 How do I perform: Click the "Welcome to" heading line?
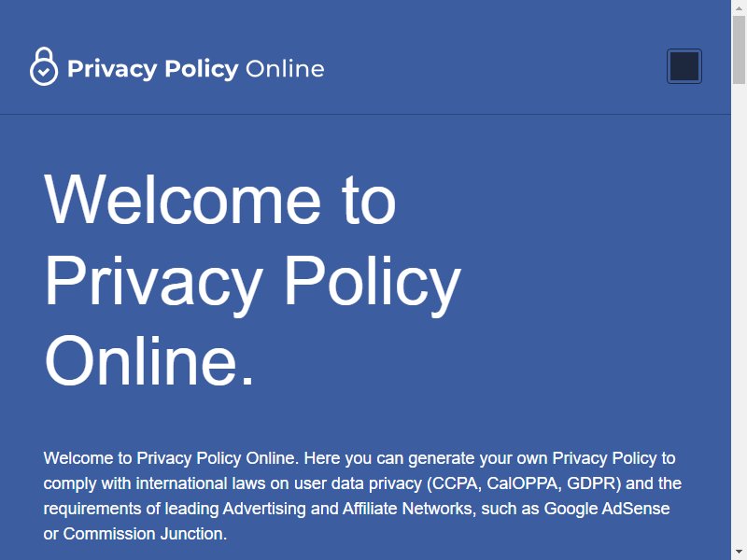219,199
